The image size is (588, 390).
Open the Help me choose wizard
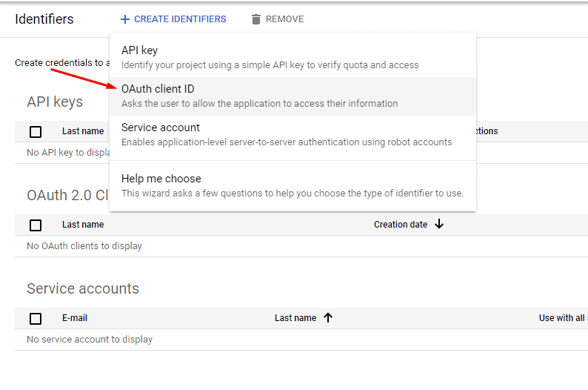click(293, 186)
